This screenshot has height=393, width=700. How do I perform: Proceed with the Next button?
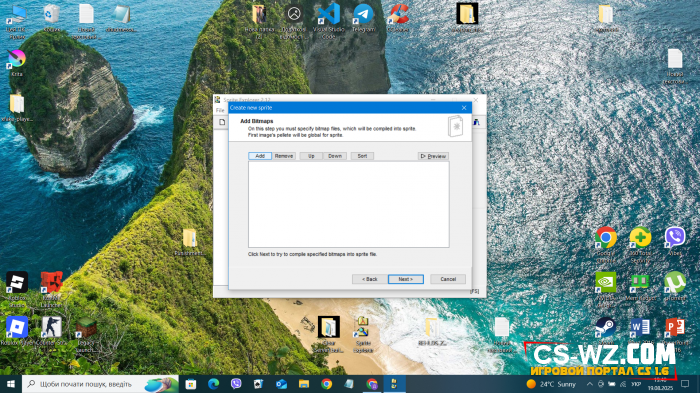pyautogui.click(x=405, y=279)
